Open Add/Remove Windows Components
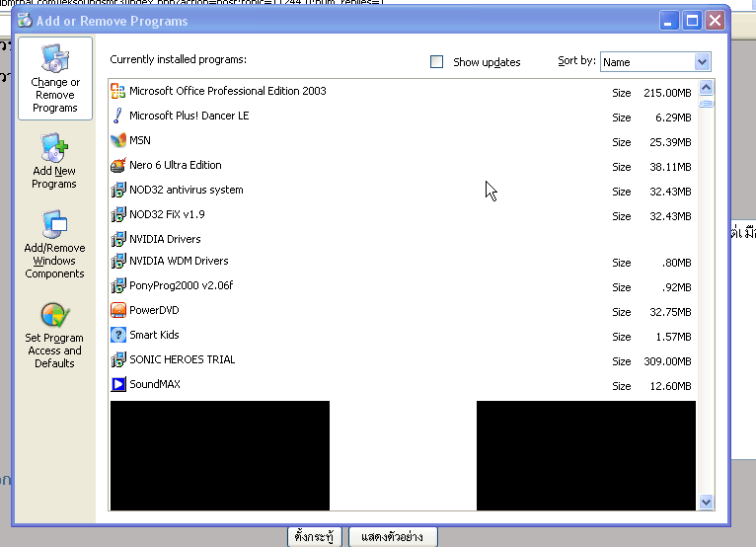This screenshot has height=547, width=756. [x=54, y=245]
